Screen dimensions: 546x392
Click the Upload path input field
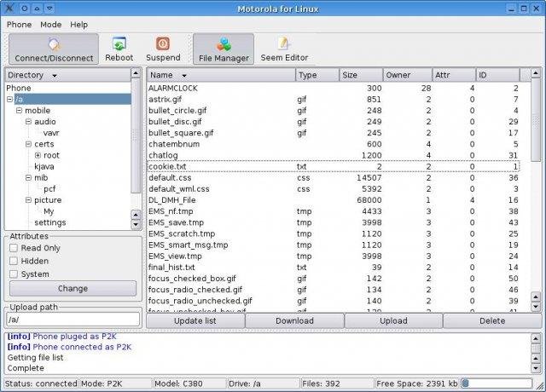tap(73, 320)
